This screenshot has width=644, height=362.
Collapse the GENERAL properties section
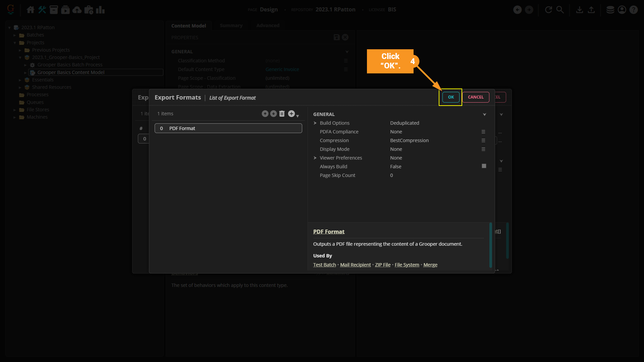pos(484,115)
